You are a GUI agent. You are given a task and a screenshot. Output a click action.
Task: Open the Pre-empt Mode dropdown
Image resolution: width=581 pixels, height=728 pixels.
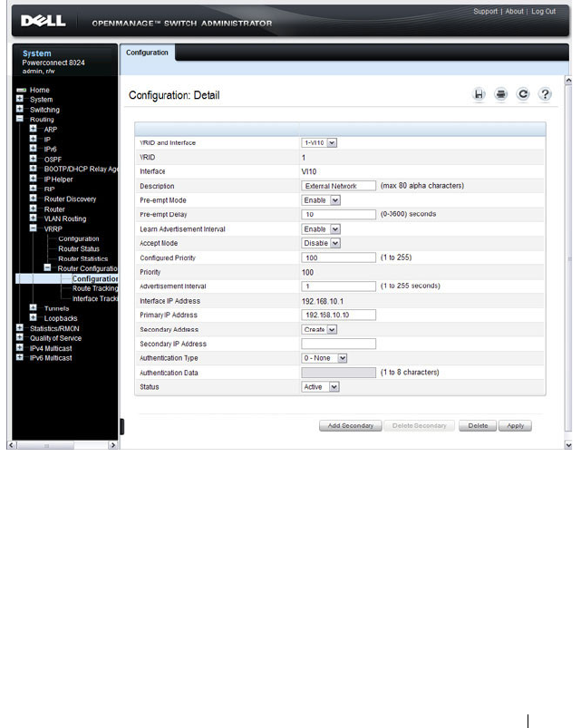point(321,200)
